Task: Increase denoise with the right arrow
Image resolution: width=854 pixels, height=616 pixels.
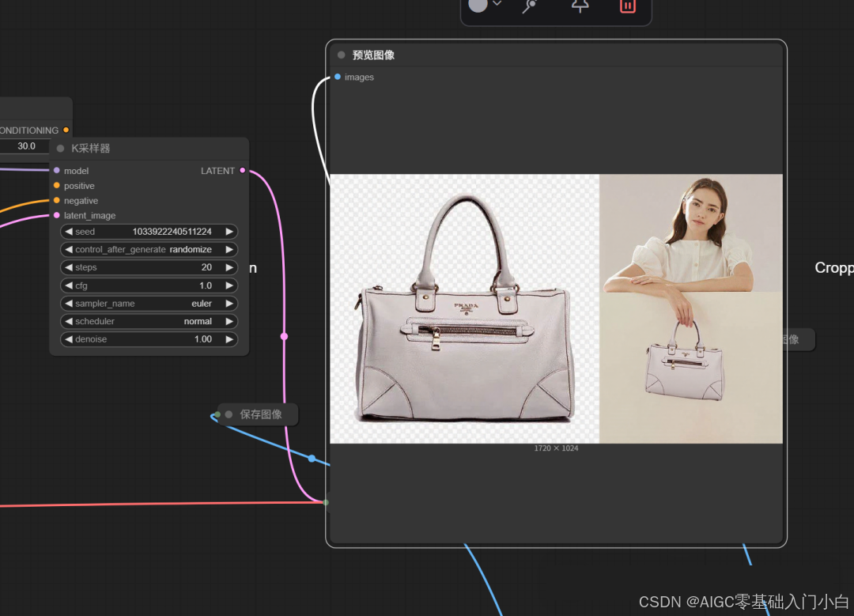Action: click(x=229, y=339)
